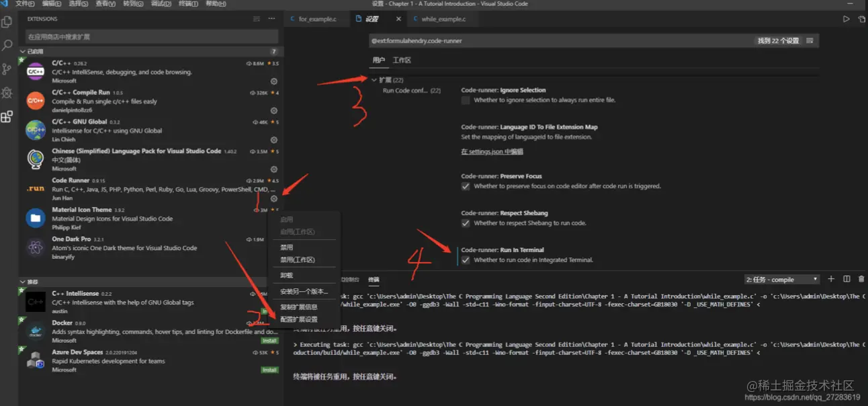Switch to for_example.c tab

317,19
